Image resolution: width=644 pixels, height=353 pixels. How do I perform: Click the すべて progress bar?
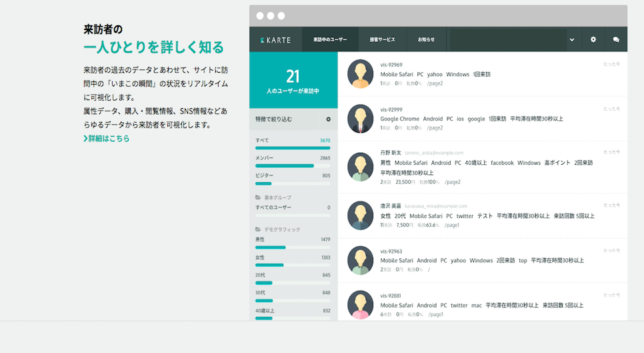[293, 148]
